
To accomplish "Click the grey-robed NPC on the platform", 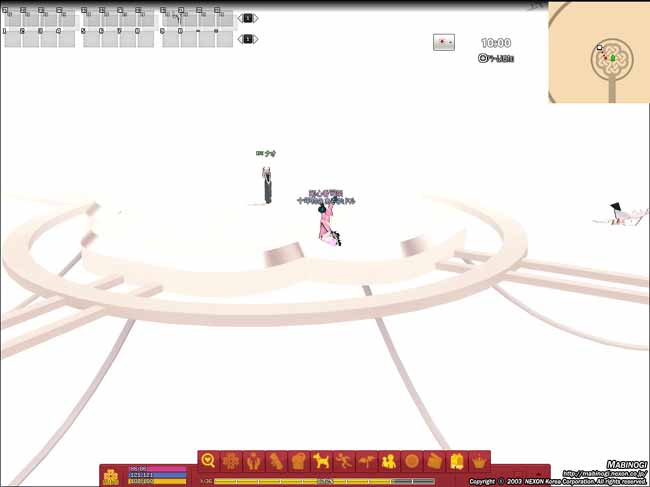I will click(267, 185).
